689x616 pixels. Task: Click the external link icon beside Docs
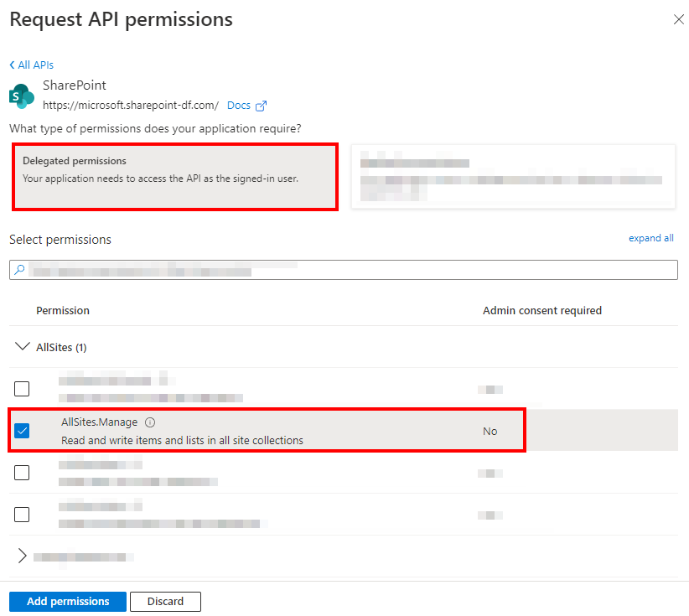pyautogui.click(x=261, y=106)
